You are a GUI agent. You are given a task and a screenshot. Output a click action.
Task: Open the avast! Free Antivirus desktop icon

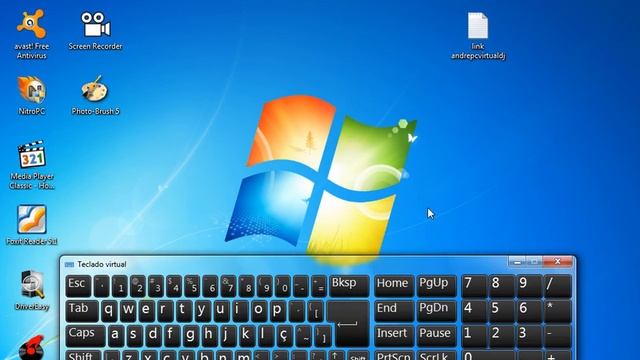pos(31,35)
